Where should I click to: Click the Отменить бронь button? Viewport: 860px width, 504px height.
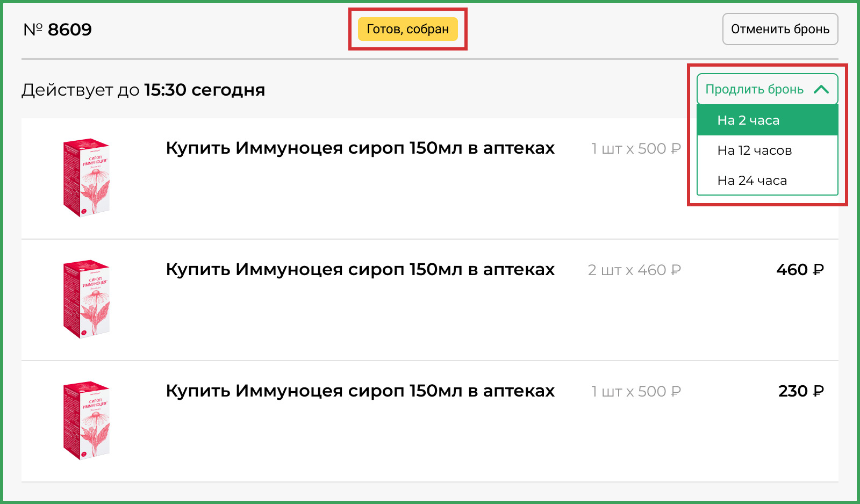coord(780,29)
